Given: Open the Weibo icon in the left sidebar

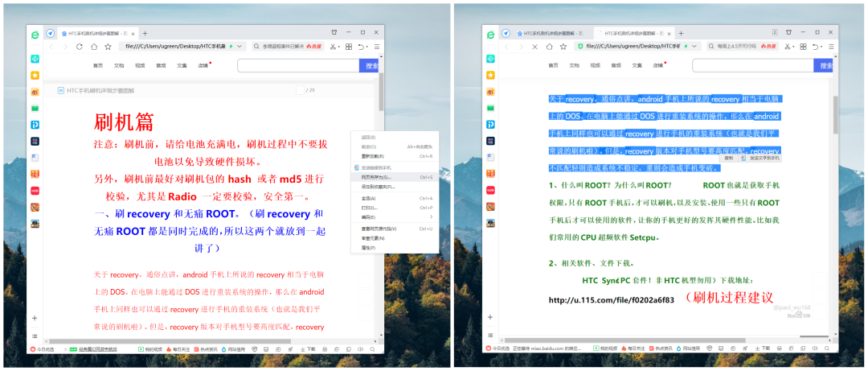Looking at the screenshot, I should click(x=35, y=92).
